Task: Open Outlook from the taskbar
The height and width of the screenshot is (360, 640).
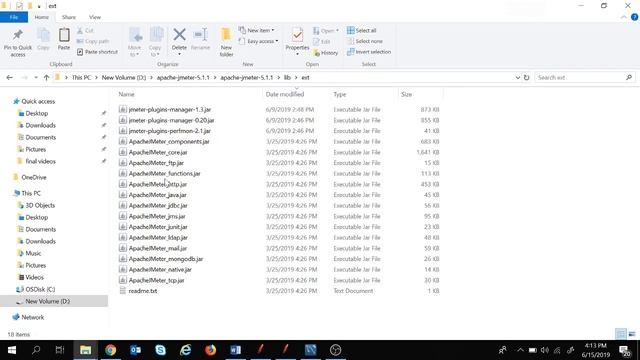Action: [136, 350]
